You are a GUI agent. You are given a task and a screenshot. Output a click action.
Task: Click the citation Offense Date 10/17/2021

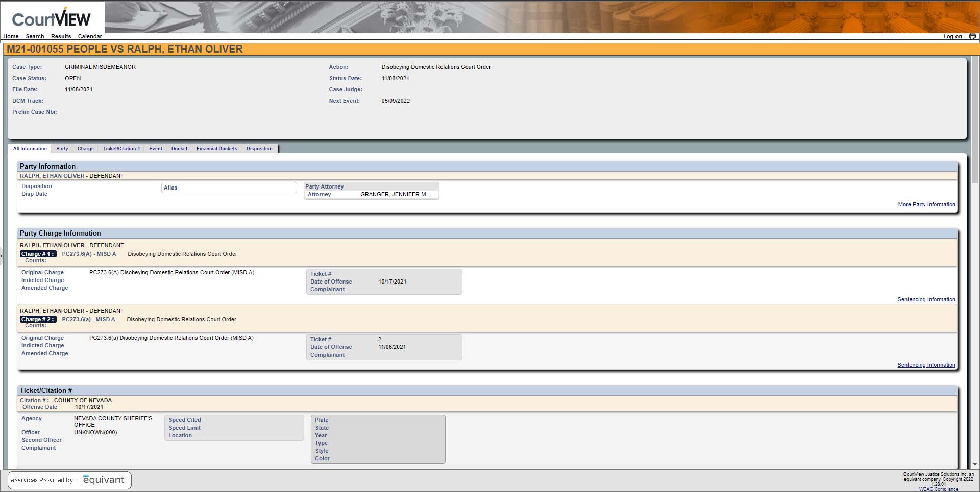pyautogui.click(x=89, y=407)
